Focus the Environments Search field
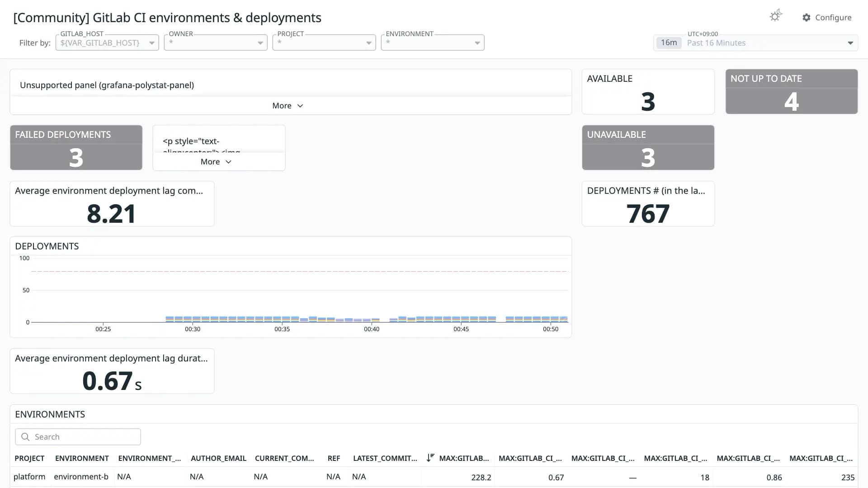Viewport: 868px width, 488px height. [78, 437]
